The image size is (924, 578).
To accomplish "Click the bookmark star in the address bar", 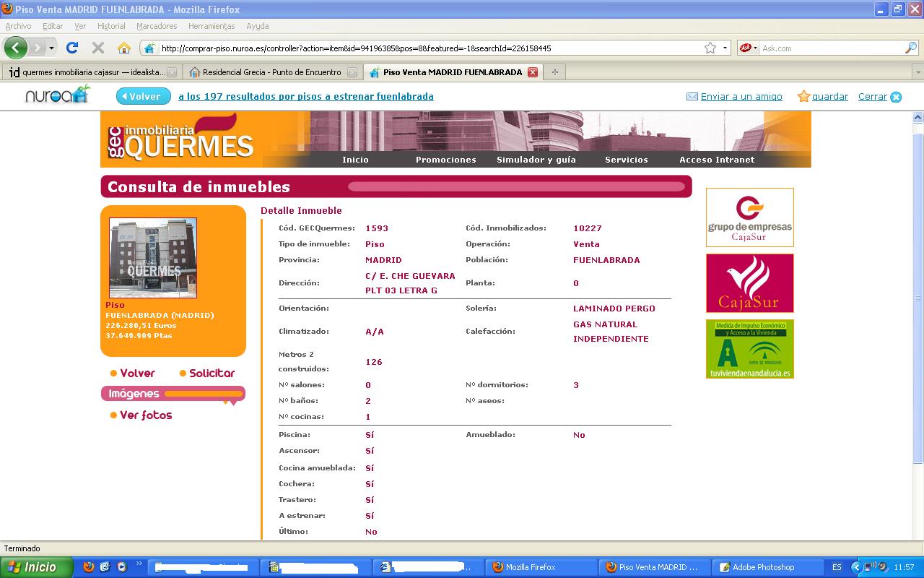I will [x=710, y=48].
